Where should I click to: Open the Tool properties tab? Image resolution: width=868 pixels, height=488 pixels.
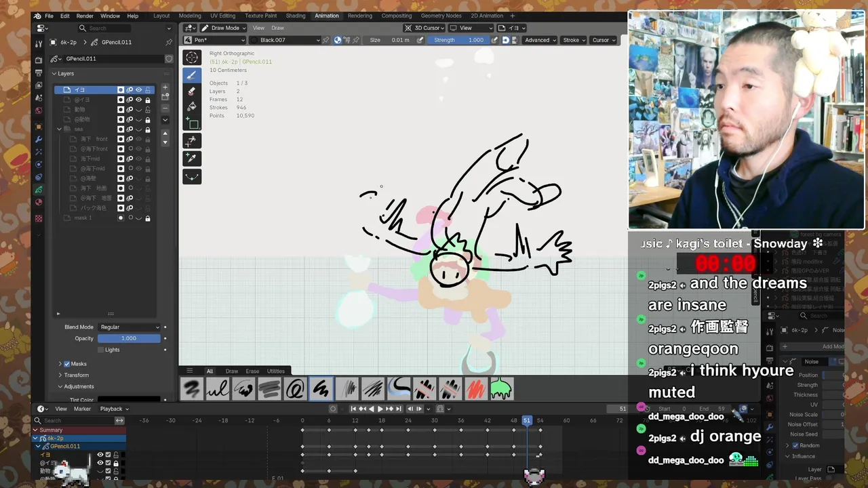click(x=39, y=43)
